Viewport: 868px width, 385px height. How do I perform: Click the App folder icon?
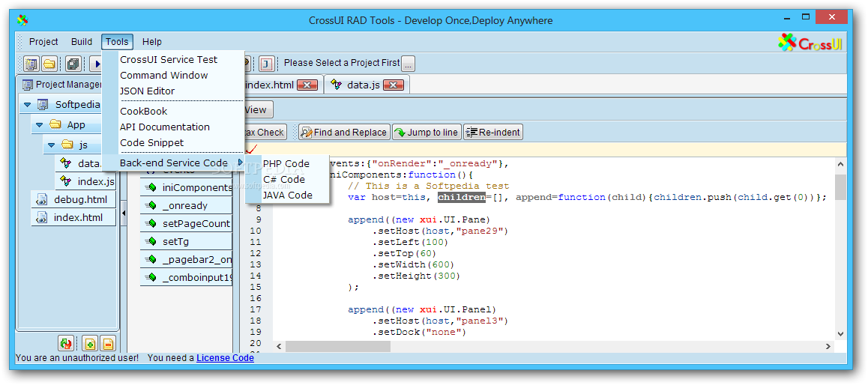coord(55,125)
